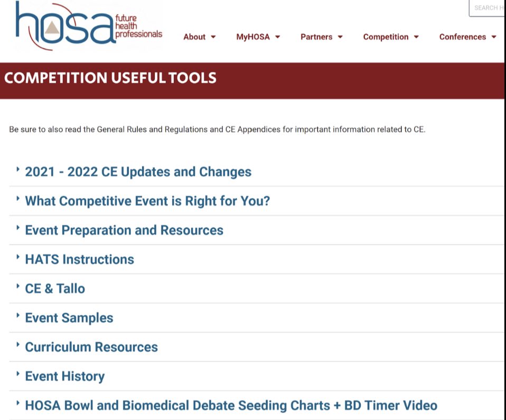Click the HOSA future health professionals logo

pos(89,25)
